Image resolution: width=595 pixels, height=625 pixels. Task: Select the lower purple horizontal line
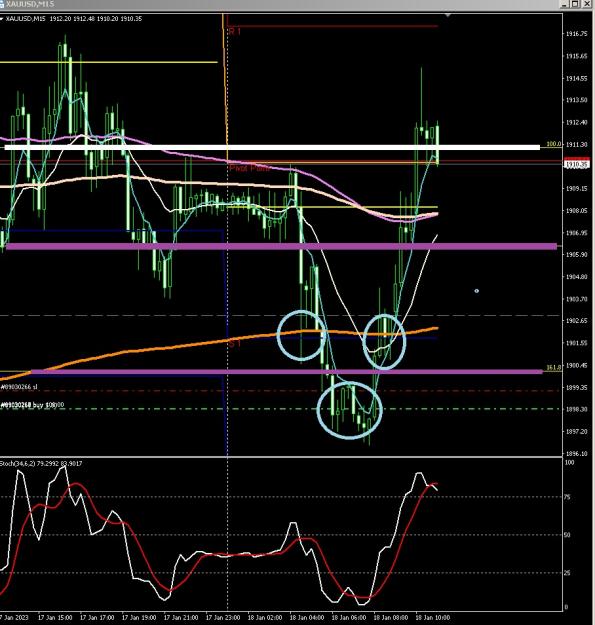click(287, 372)
